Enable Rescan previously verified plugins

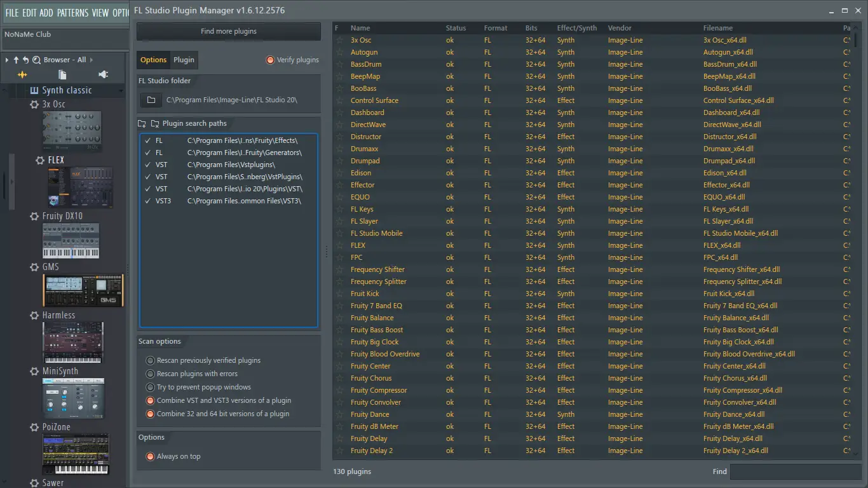[151, 360]
